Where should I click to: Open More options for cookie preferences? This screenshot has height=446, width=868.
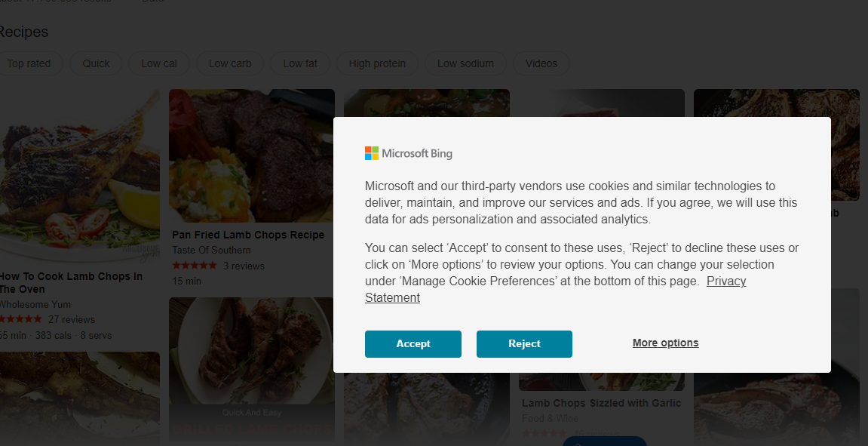coord(665,343)
